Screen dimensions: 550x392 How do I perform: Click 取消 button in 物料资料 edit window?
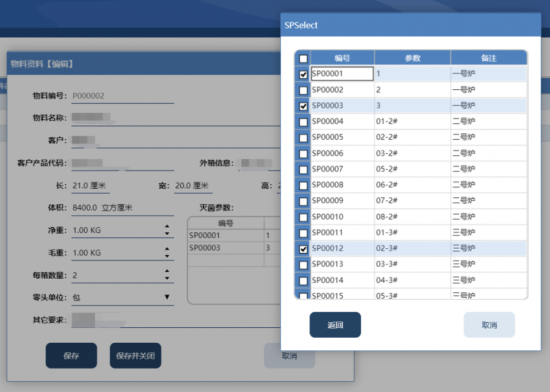pos(289,355)
